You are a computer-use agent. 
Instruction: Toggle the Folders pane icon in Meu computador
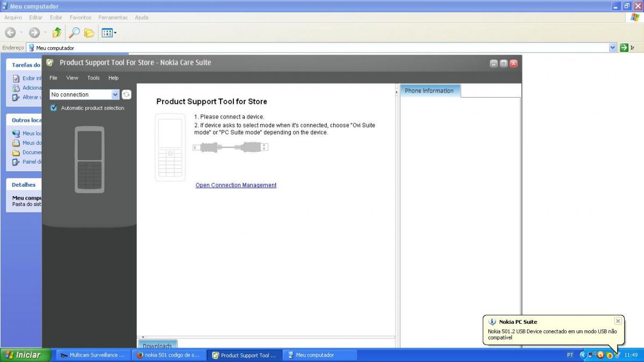(x=89, y=33)
